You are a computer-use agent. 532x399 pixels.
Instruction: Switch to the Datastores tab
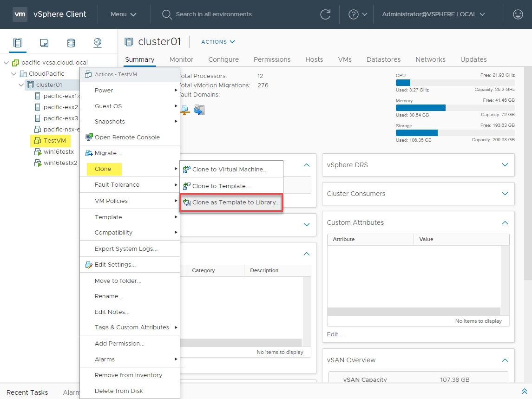click(383, 59)
